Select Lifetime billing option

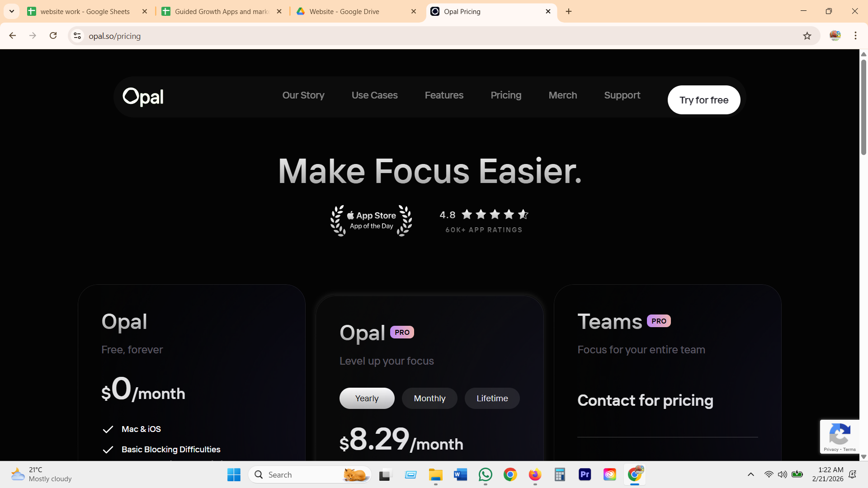point(492,398)
